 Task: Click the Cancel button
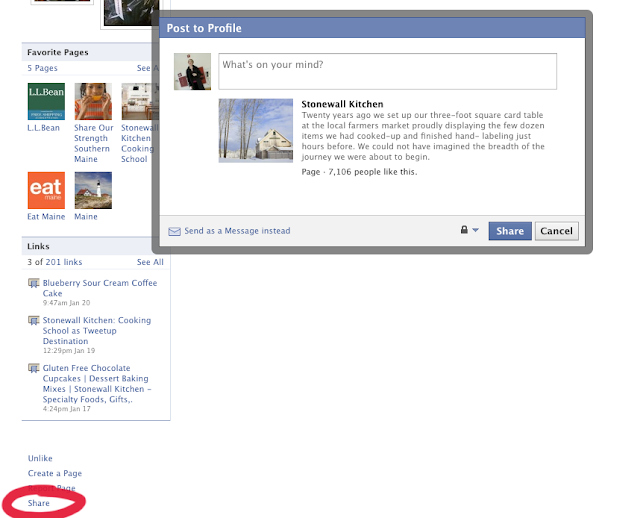[556, 231]
